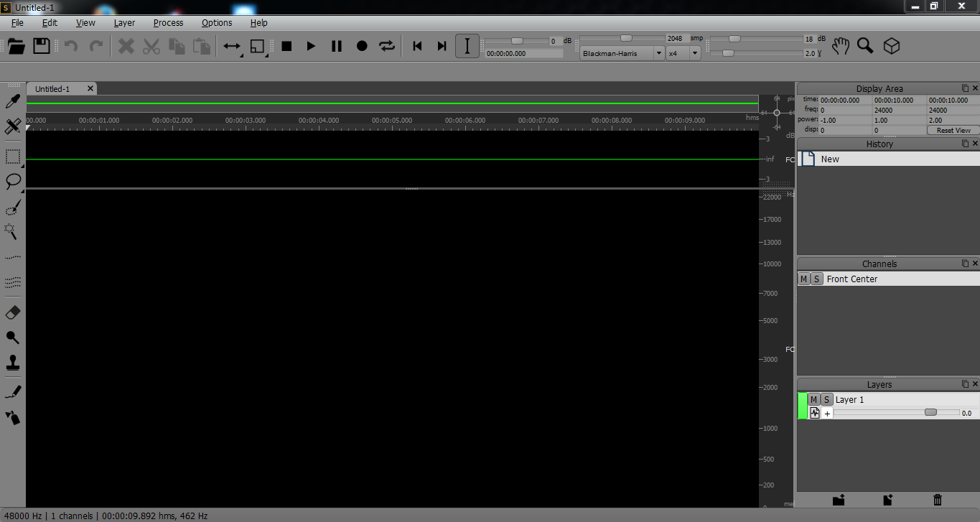Mute the Front Center channel

pyautogui.click(x=804, y=279)
